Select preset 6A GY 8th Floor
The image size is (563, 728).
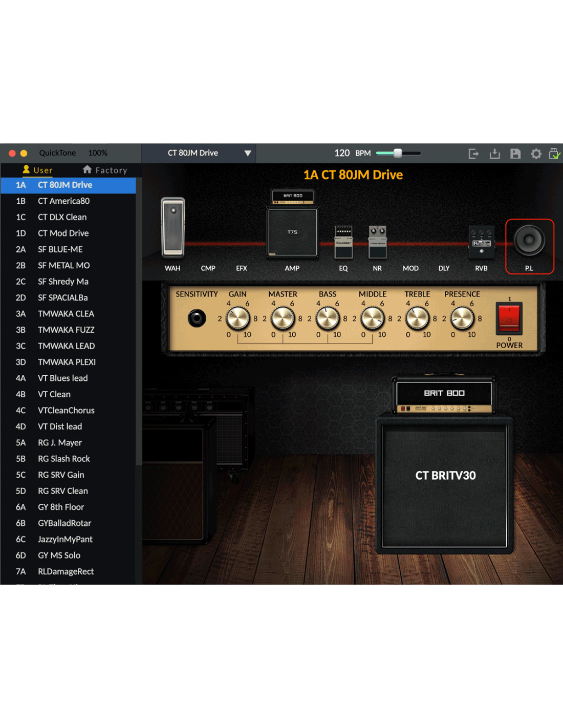pos(68,507)
